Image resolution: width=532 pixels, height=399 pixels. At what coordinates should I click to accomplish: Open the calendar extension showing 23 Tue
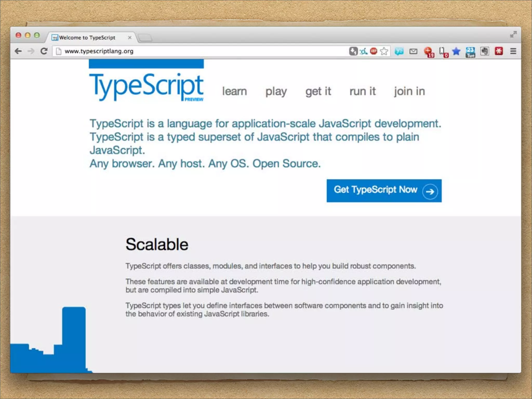(x=470, y=51)
